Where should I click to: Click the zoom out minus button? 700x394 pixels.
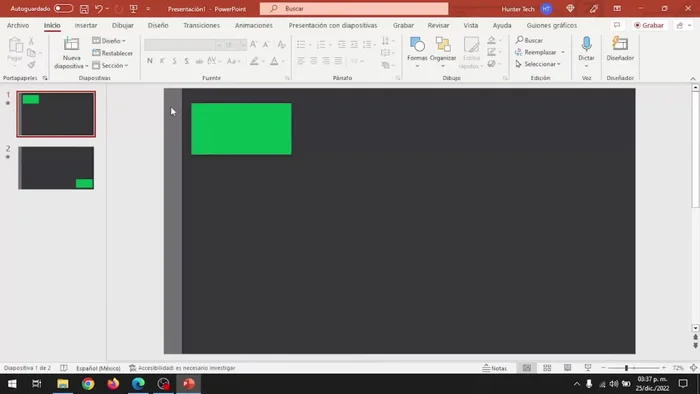pyautogui.click(x=604, y=368)
